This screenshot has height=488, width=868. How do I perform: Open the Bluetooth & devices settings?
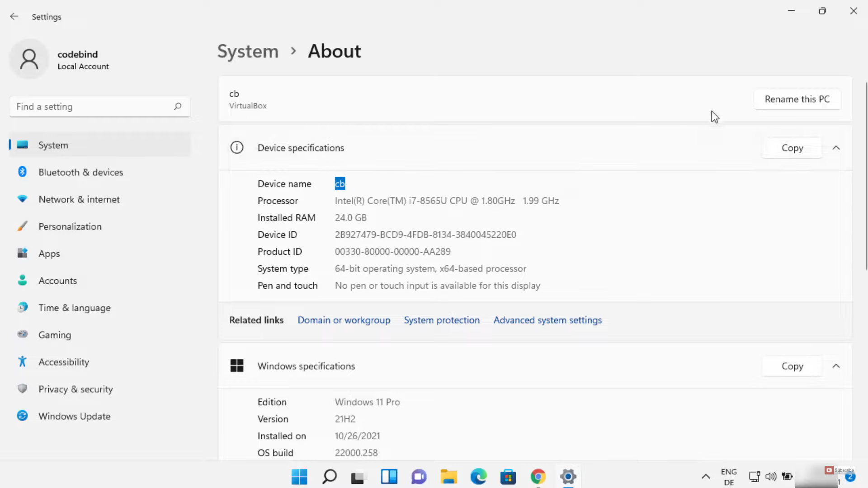tap(80, 172)
